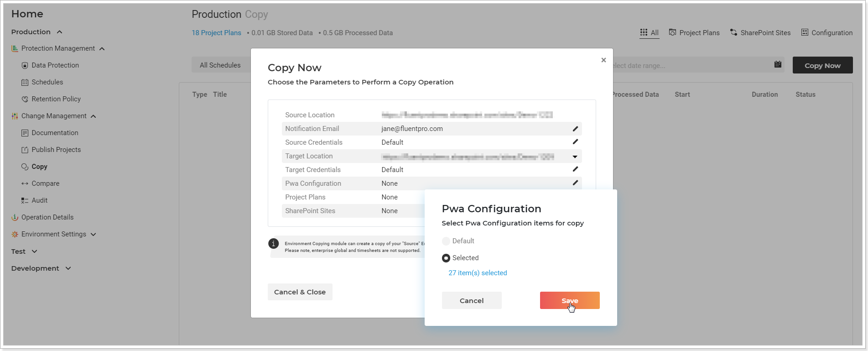Edit Target Credentials with pencil icon

pos(575,169)
